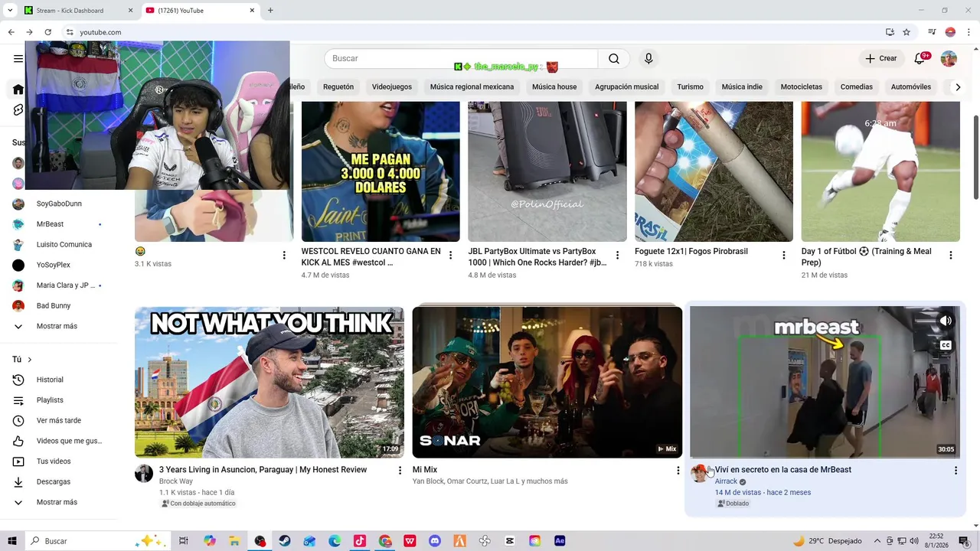This screenshot has height=551, width=980.
Task: Open options for the Day 1 of Fútbol video
Action: 951,256
